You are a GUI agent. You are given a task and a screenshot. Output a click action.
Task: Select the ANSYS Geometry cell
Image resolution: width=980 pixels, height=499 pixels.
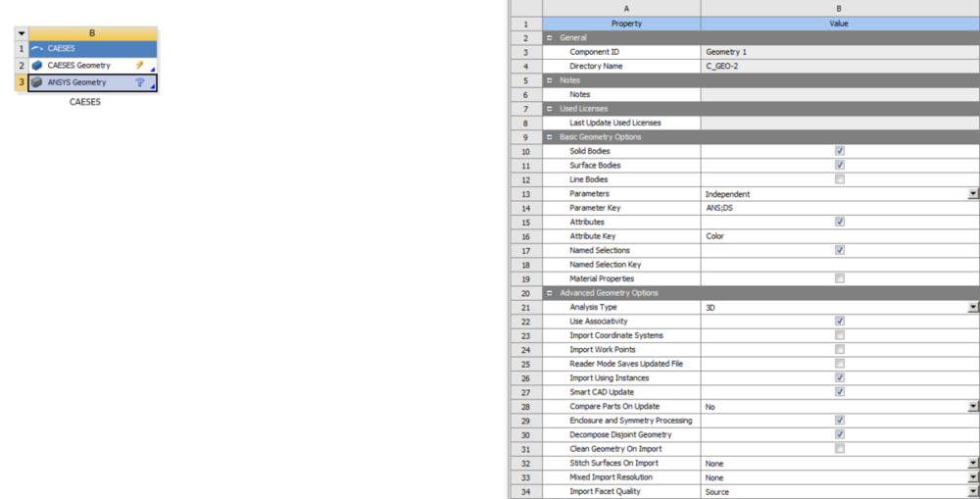(92, 82)
